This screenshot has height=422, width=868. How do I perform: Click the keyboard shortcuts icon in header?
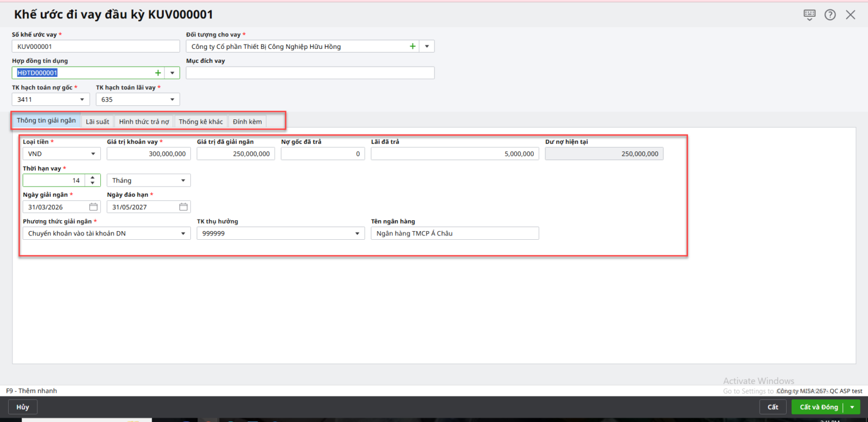tap(809, 15)
